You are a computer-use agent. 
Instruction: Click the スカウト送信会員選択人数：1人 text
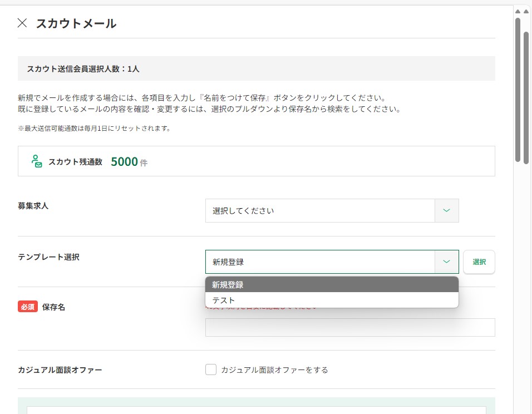click(x=83, y=69)
